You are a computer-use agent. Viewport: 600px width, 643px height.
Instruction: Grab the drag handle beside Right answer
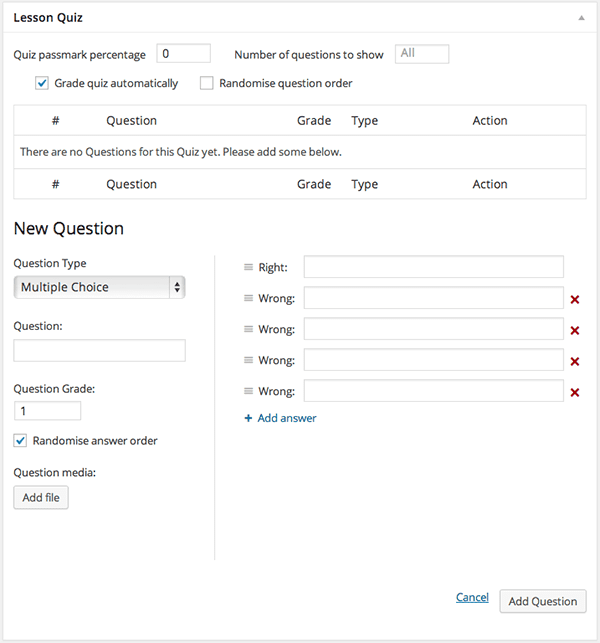(x=249, y=267)
